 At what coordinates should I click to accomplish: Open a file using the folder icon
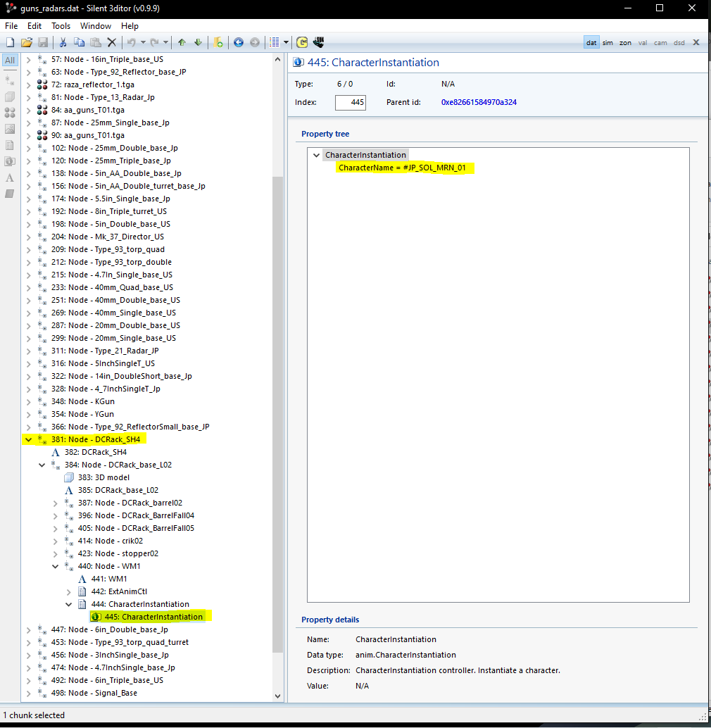pos(27,43)
